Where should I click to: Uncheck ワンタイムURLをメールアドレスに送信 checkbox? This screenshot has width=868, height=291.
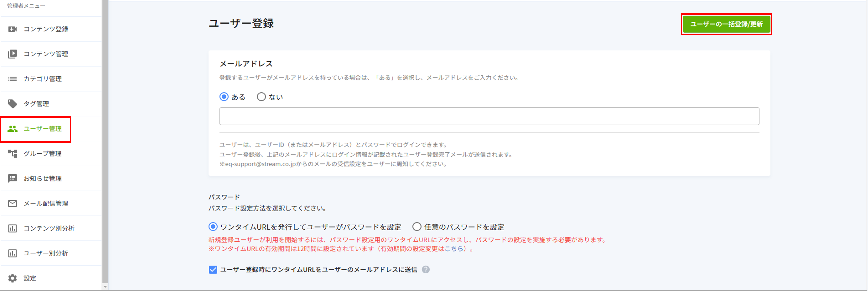213,270
